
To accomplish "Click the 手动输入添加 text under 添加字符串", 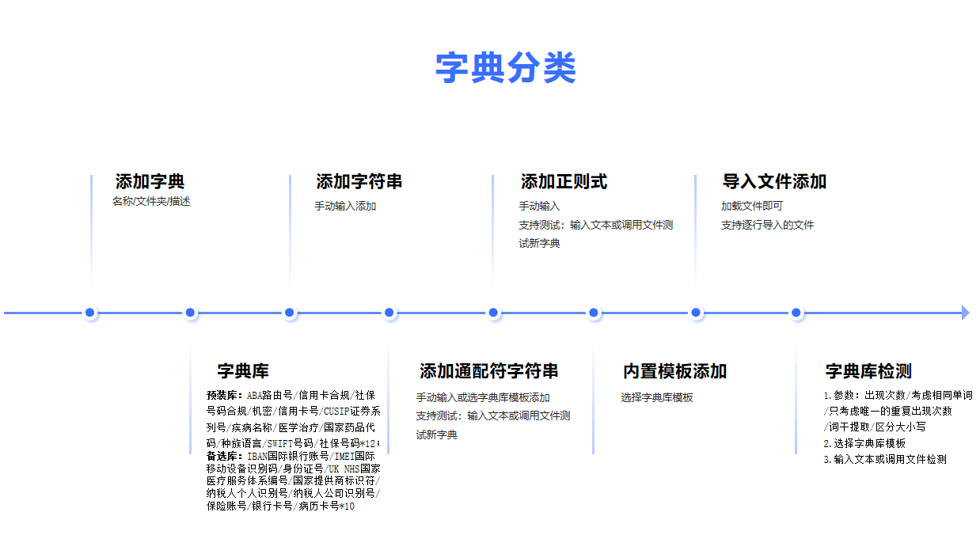I will (345, 206).
